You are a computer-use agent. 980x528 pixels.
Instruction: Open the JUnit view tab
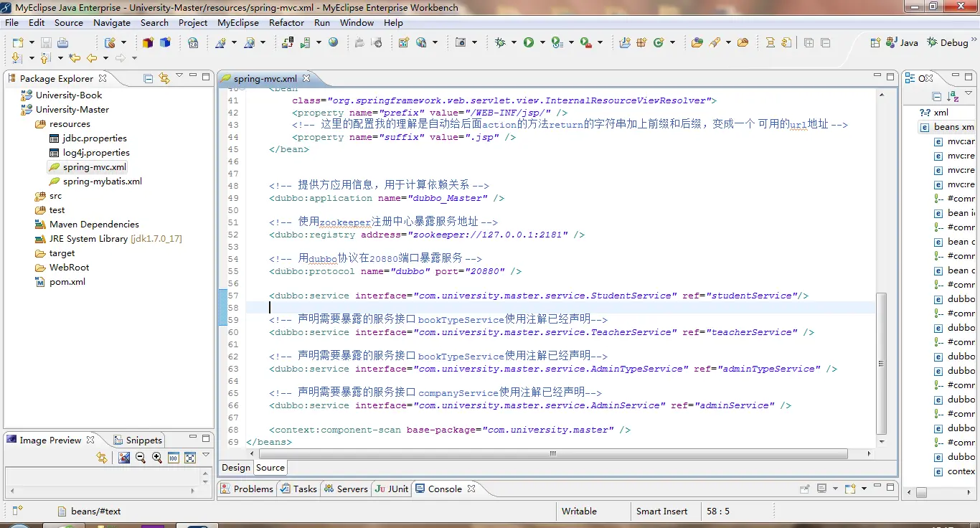pos(392,489)
